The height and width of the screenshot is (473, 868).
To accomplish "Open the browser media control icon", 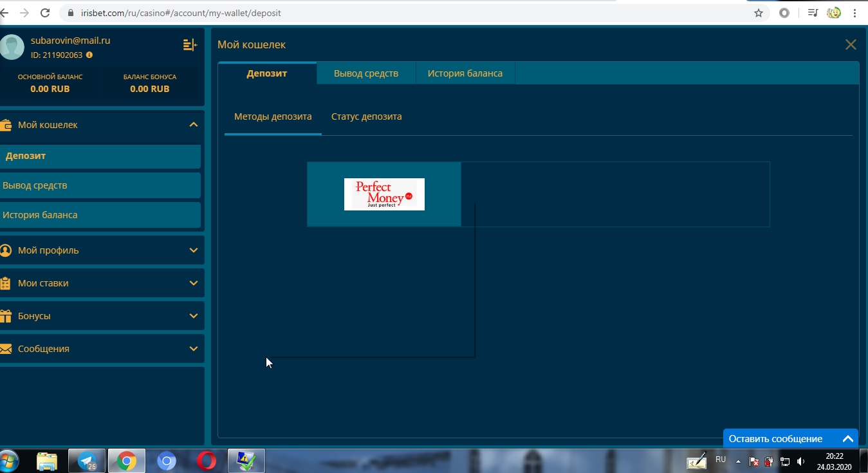I will (813, 13).
